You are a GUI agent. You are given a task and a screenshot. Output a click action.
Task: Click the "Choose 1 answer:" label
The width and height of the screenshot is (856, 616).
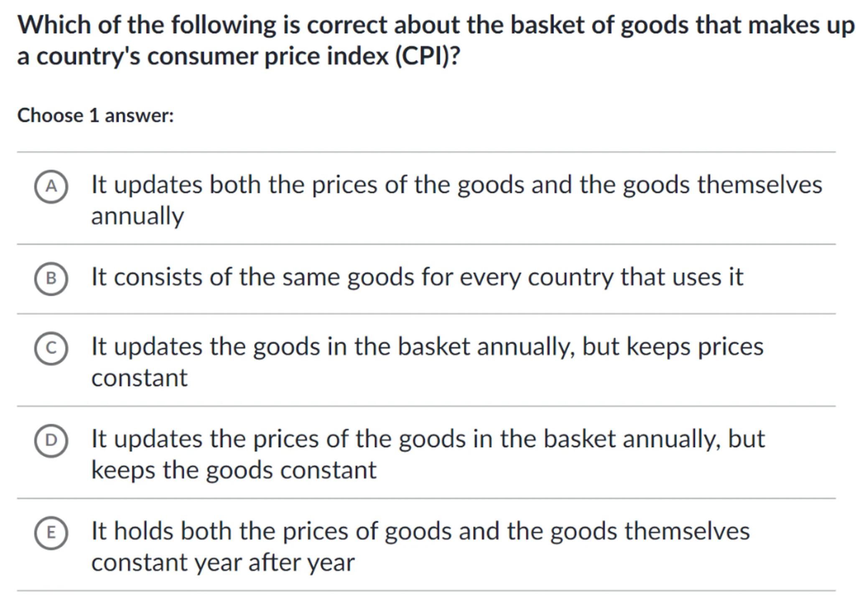tap(95, 115)
